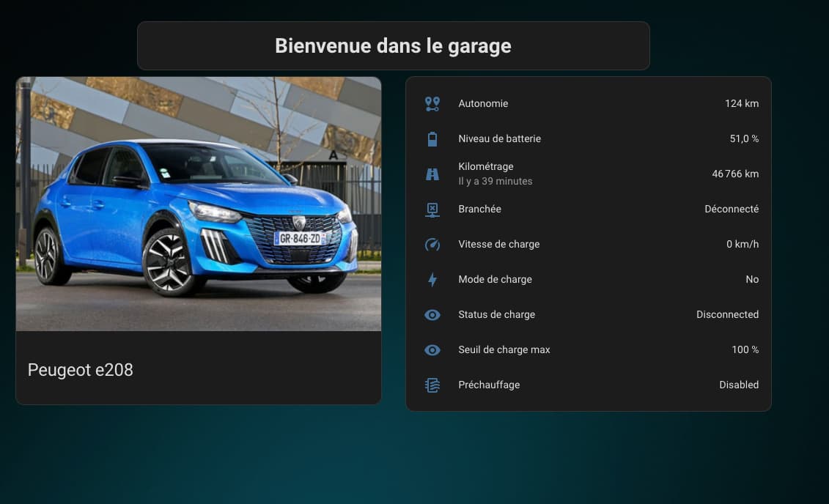Click the Branchée plug status icon
Viewport: 829px width, 504px height.
[432, 210]
